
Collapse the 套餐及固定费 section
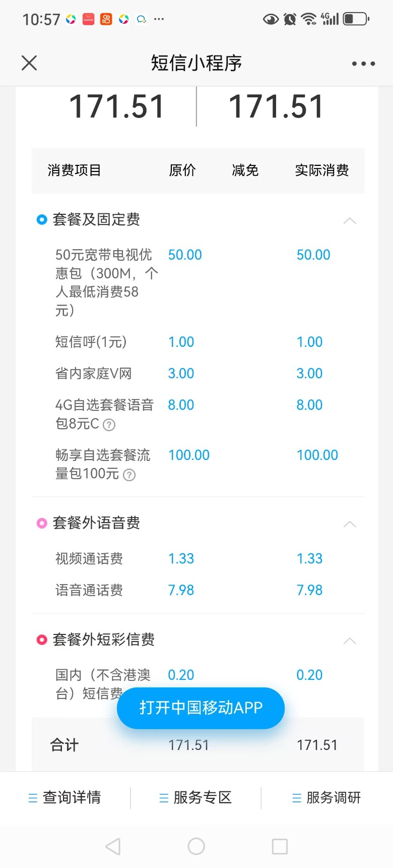click(x=350, y=221)
